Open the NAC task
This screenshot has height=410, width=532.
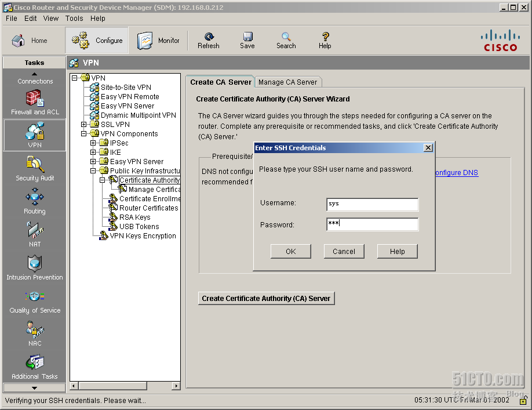coord(35,334)
